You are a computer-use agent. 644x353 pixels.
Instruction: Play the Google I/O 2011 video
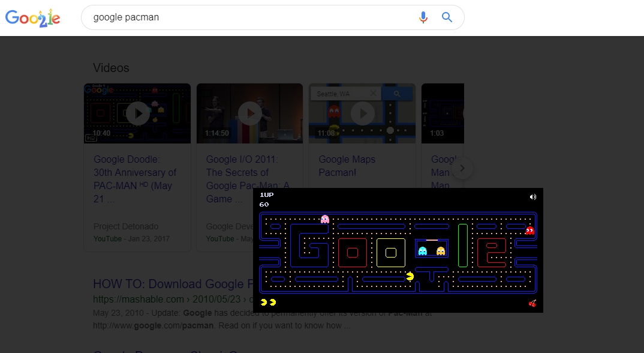(x=249, y=113)
